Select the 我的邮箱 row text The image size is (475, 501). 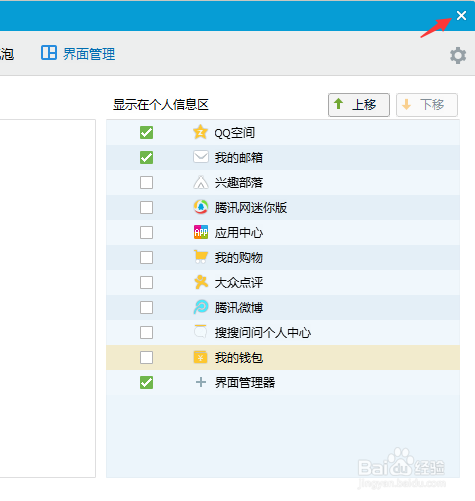239,157
